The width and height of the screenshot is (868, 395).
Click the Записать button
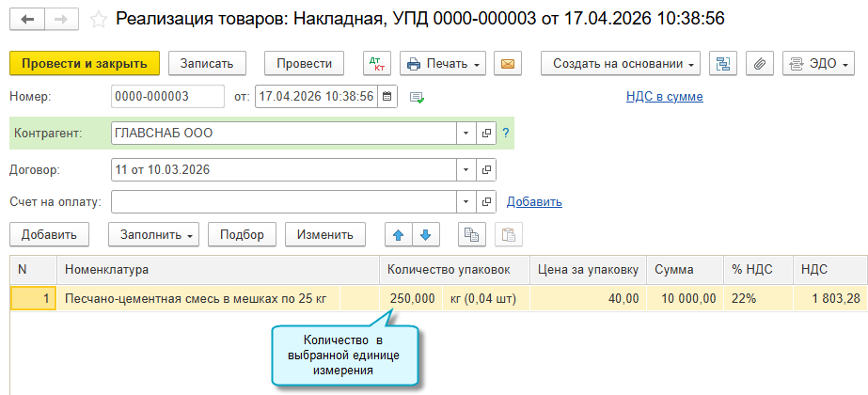coord(207,63)
